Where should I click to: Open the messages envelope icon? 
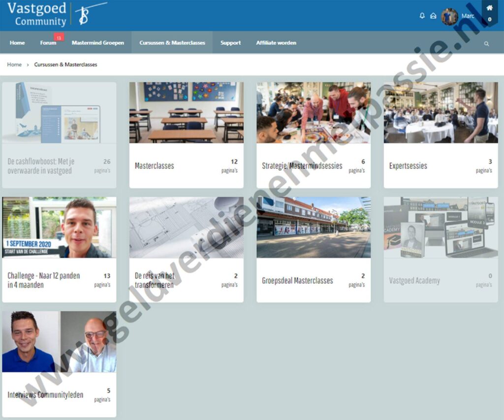click(433, 16)
